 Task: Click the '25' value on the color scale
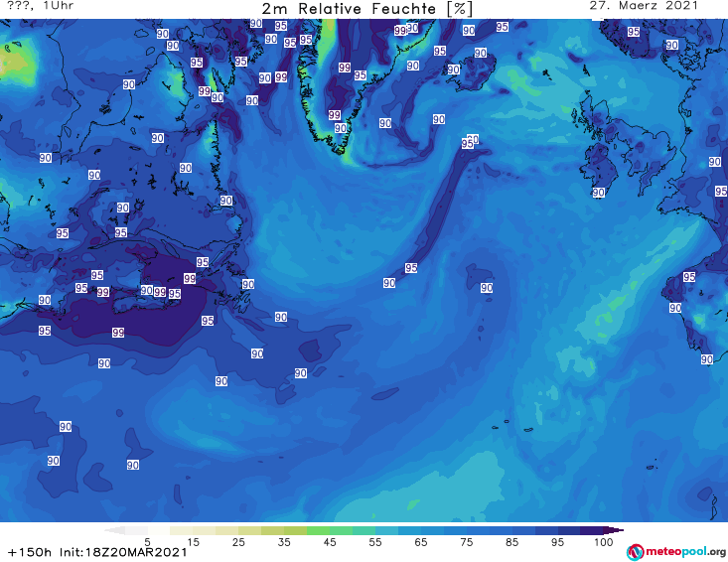click(238, 542)
